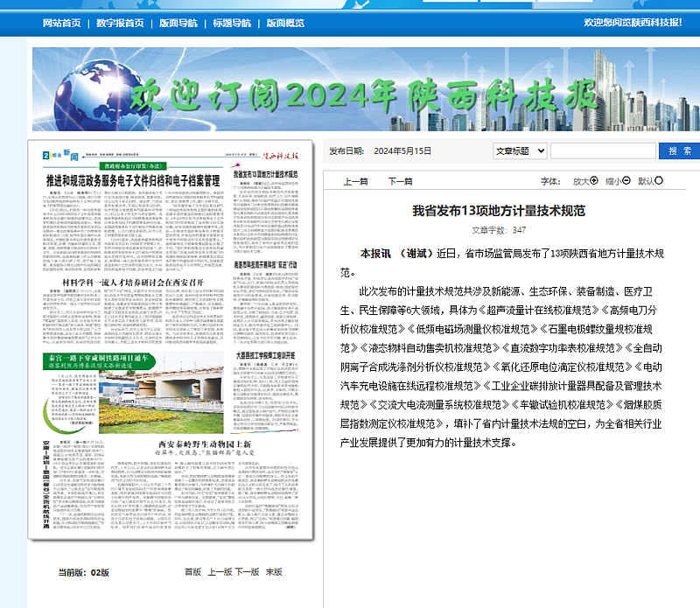The height and width of the screenshot is (608, 700).
Task: Go to the previous article via 上一篇
Action: 356,181
